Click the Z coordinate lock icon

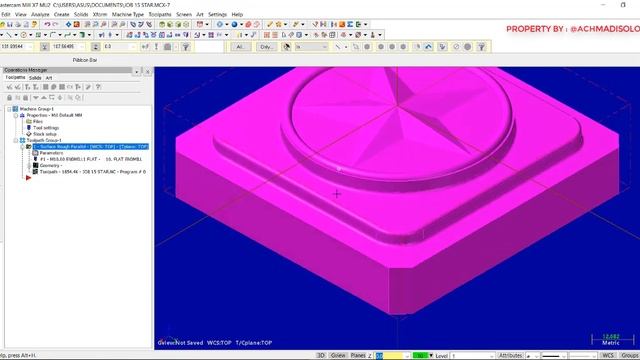[95, 47]
